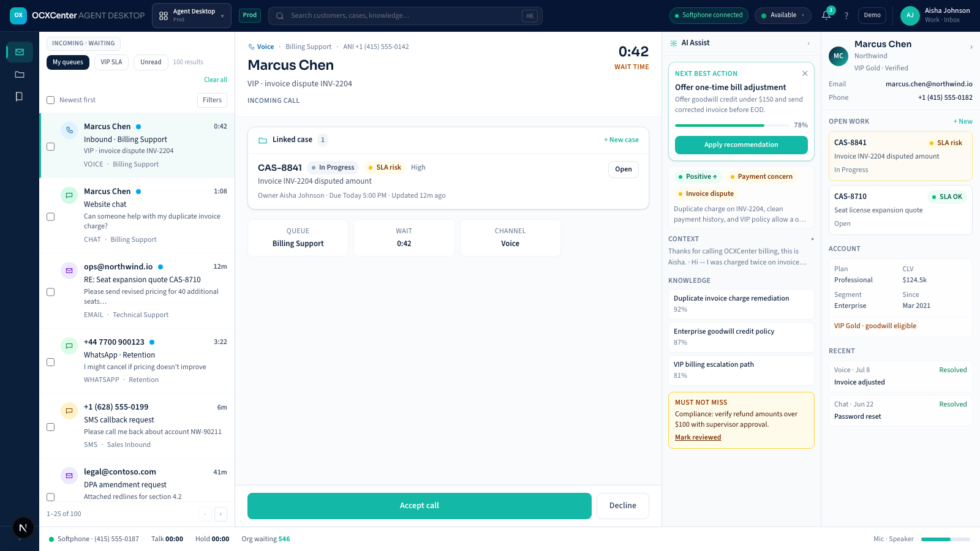
Task: Toggle the Newest first checkbox
Action: [x=51, y=100]
